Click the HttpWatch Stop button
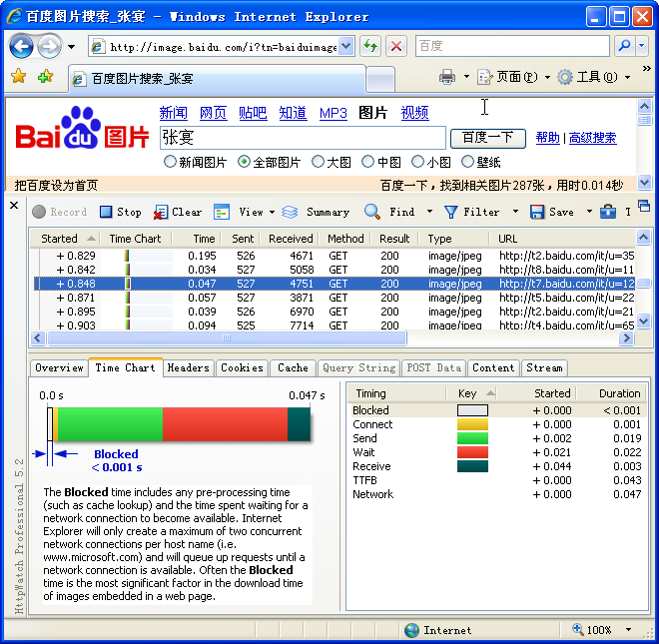Viewport: 659px width, 644px height. tap(120, 212)
